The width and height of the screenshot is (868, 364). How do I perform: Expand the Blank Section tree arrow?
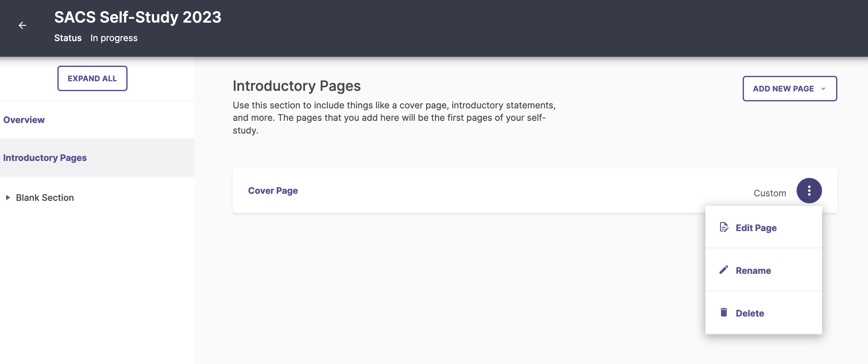[x=8, y=198]
